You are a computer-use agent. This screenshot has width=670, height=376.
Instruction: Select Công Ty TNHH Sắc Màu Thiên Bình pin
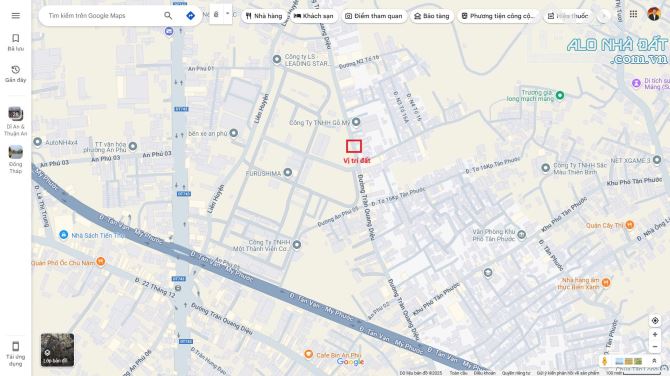point(546,168)
